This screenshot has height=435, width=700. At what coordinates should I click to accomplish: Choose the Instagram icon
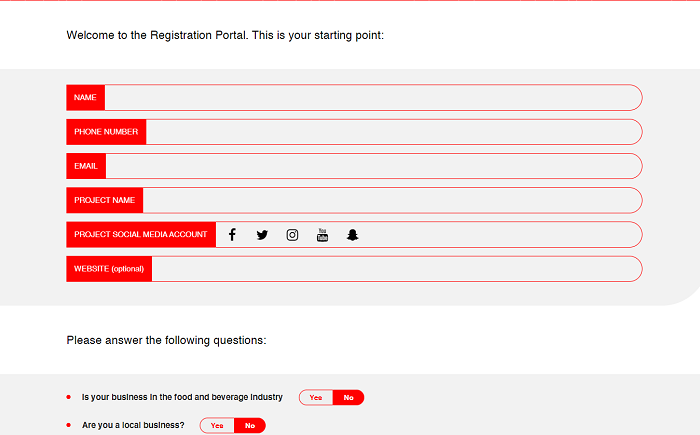pos(292,235)
